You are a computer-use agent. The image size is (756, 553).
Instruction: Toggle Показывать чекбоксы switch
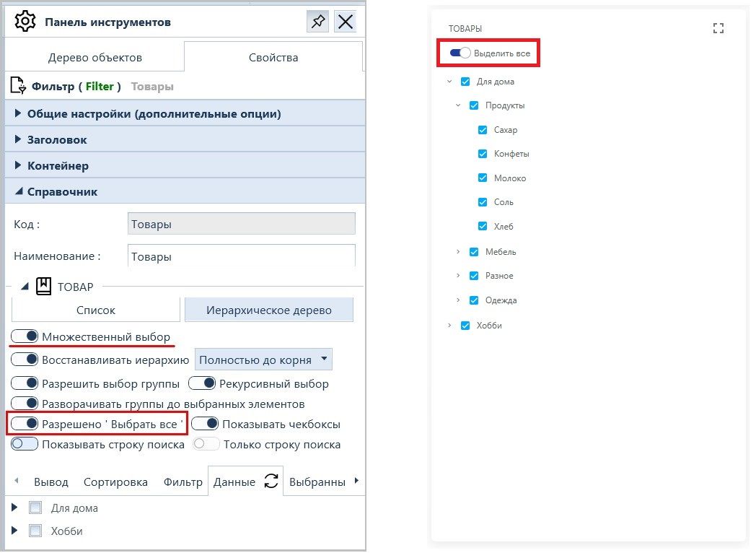tap(205, 424)
